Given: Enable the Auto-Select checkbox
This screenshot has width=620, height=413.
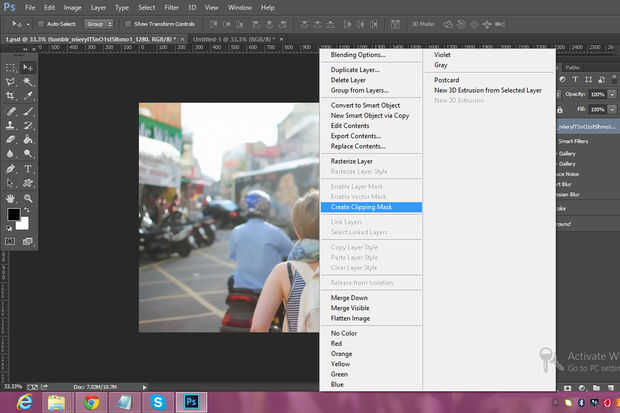Looking at the screenshot, I should coord(41,21).
